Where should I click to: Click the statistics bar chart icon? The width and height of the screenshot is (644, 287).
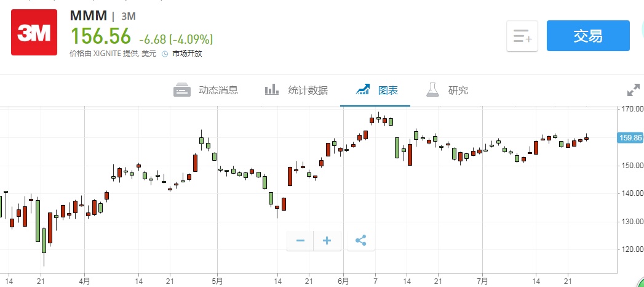(272, 91)
